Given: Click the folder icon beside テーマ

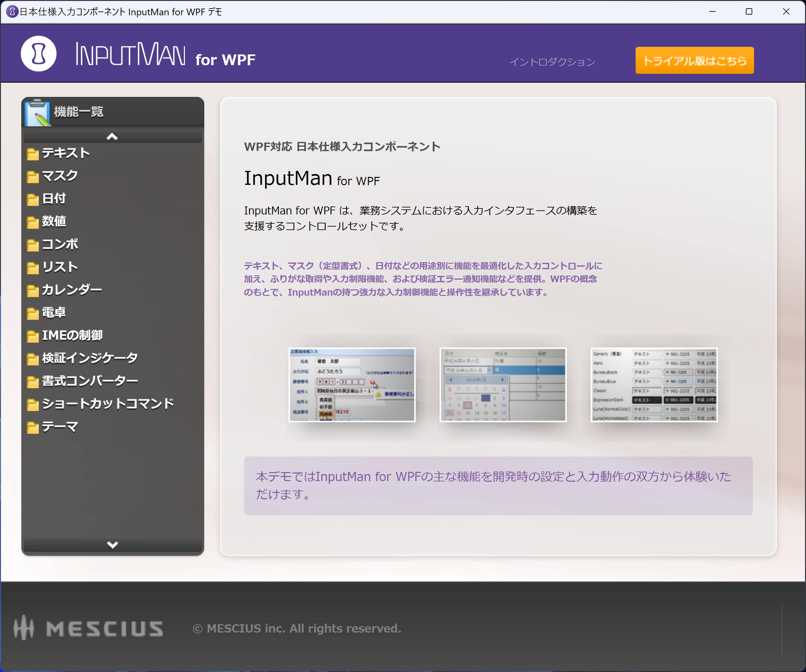Looking at the screenshot, I should [x=33, y=427].
